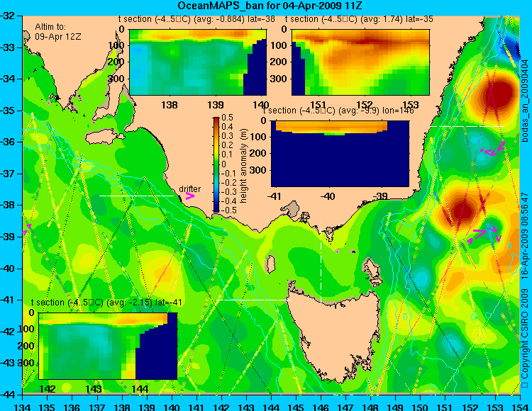
Task: Click the 't section ... lat=-38' inset title
Action: (x=196, y=19)
